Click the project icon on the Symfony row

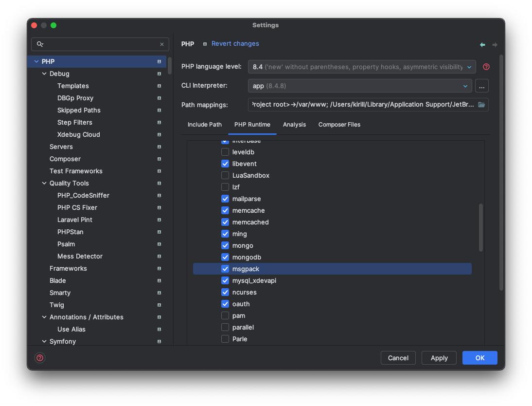point(159,341)
